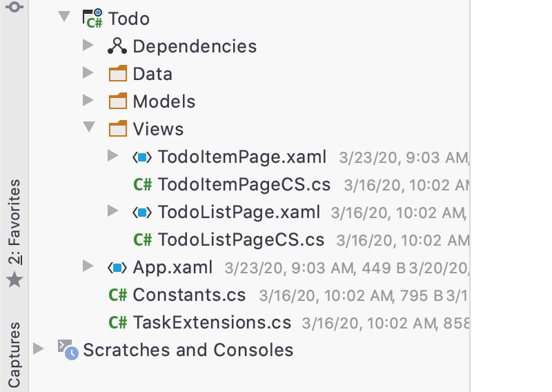Collapse the Todo project node
Viewport: 552px width, 392px height.
tap(64, 16)
